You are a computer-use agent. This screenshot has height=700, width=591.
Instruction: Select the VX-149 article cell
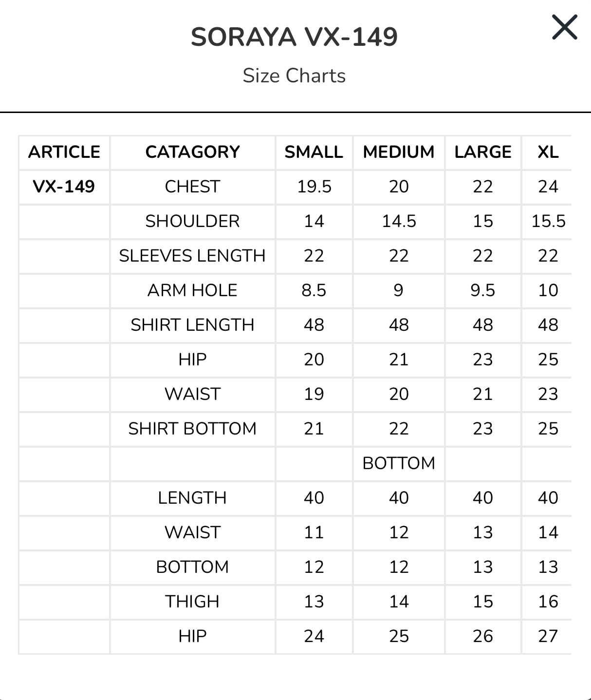click(x=64, y=187)
